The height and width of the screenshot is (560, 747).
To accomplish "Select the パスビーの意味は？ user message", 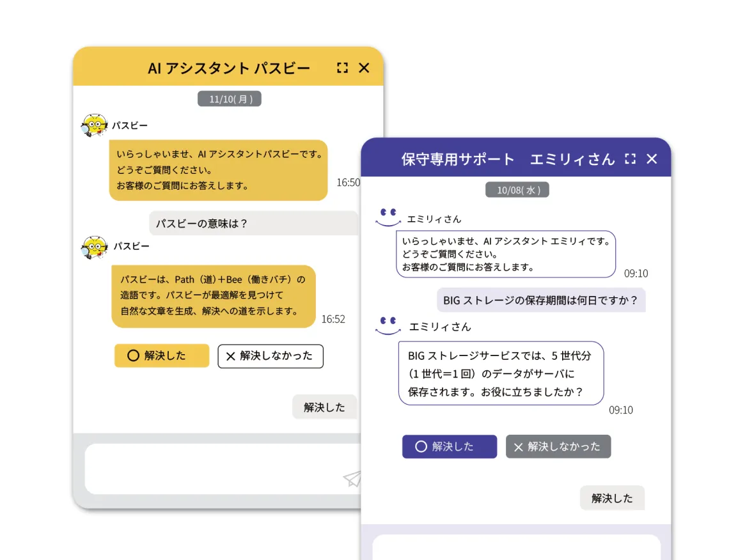I will click(253, 224).
